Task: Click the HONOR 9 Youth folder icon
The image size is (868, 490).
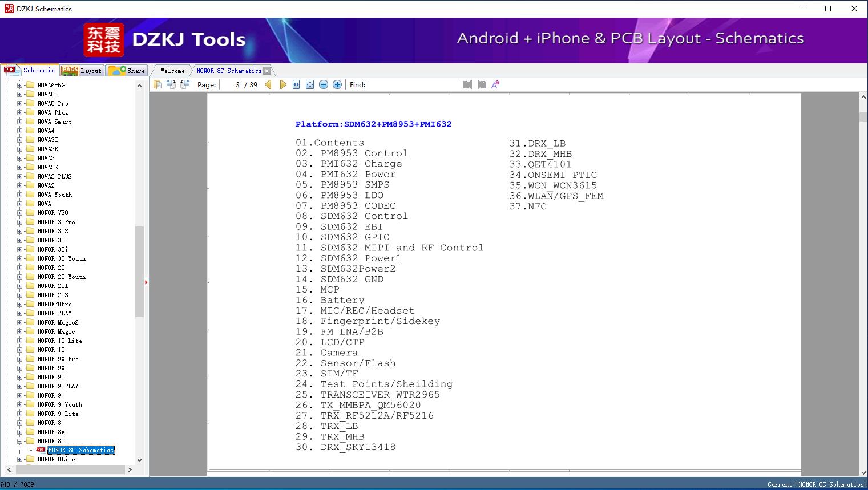Action: pyautogui.click(x=30, y=404)
